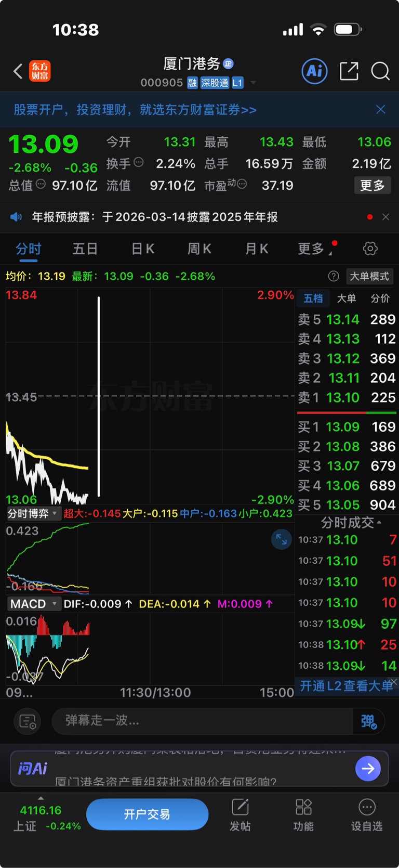Tap the 总值 info face icon
Viewport: 399px width, 868px height.
click(41, 184)
